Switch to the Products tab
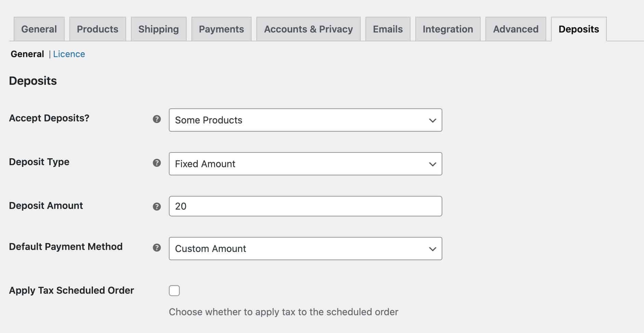Viewport: 644px width, 333px height. click(x=97, y=29)
